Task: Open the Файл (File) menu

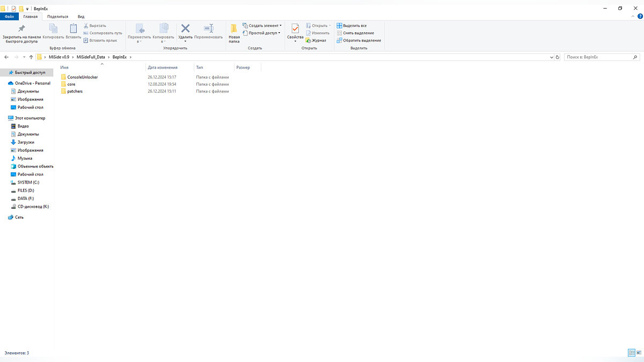Action: coord(10,17)
